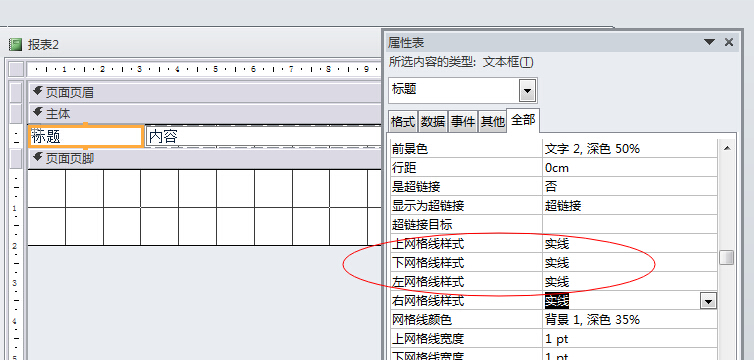Viewport: 754px width, 360px height.
Task: Click the 主体 section arrow icon
Action: tap(38, 112)
